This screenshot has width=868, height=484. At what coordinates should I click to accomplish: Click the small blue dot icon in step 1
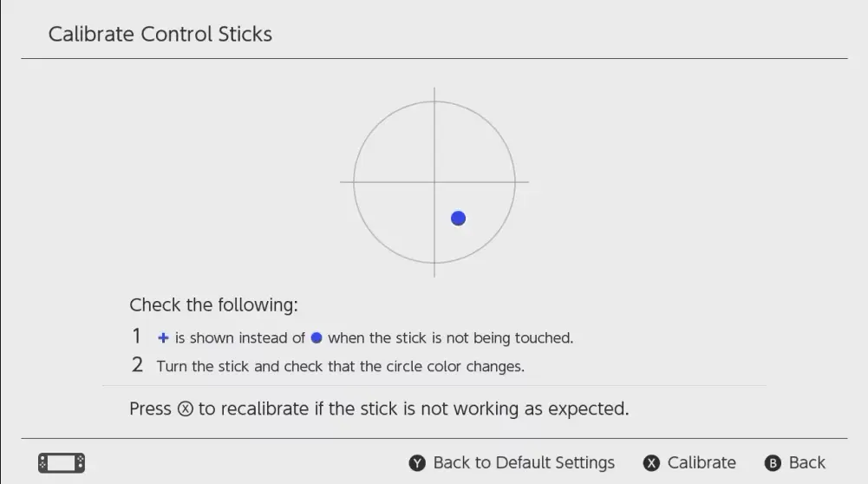pos(317,338)
